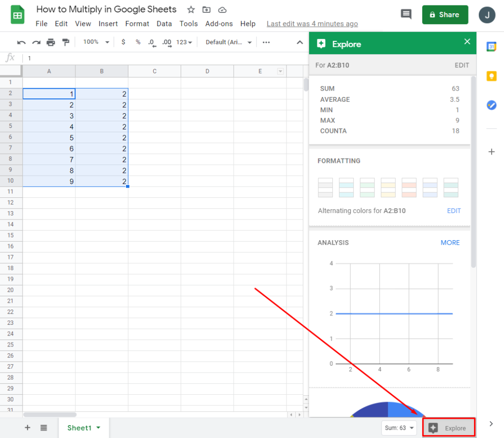Open the Sum: 63 aggregation dropdown

399,428
